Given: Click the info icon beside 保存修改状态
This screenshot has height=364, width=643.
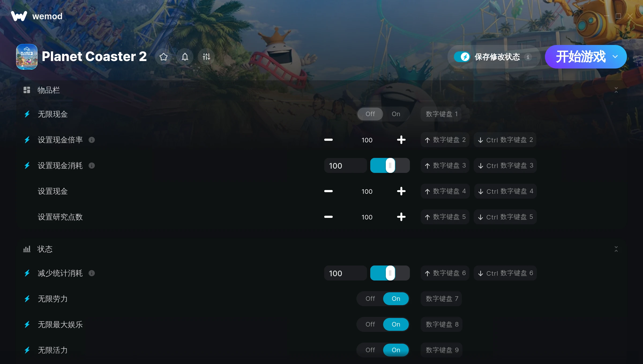Looking at the screenshot, I should (x=528, y=57).
